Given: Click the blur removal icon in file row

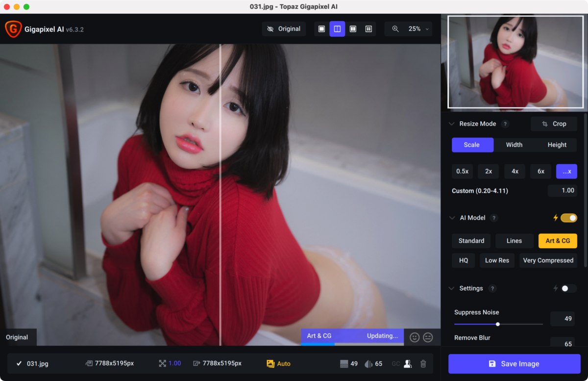Looking at the screenshot, I should coord(368,364).
